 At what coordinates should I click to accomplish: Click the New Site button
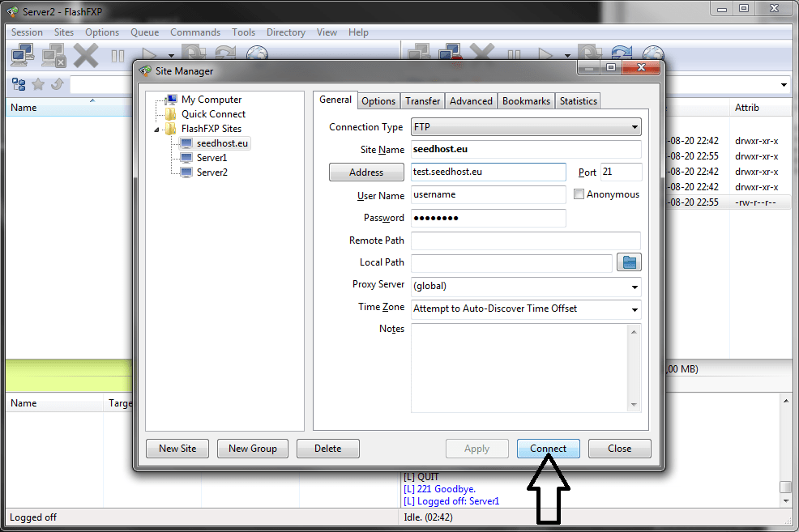click(177, 449)
